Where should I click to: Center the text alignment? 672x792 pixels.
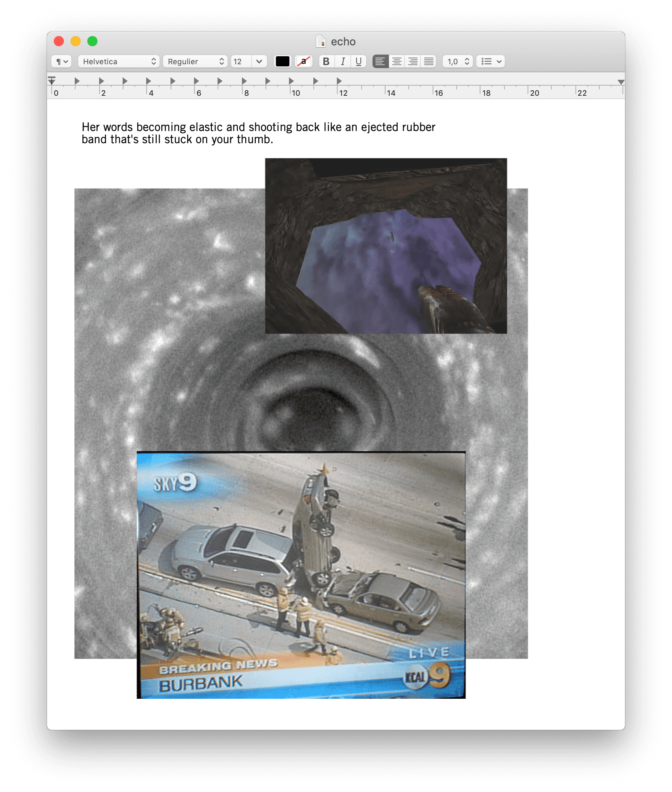point(396,61)
